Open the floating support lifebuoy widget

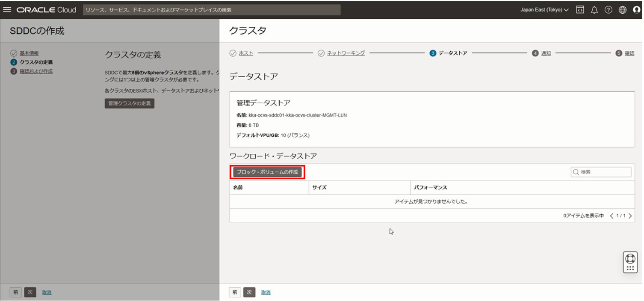click(630, 262)
